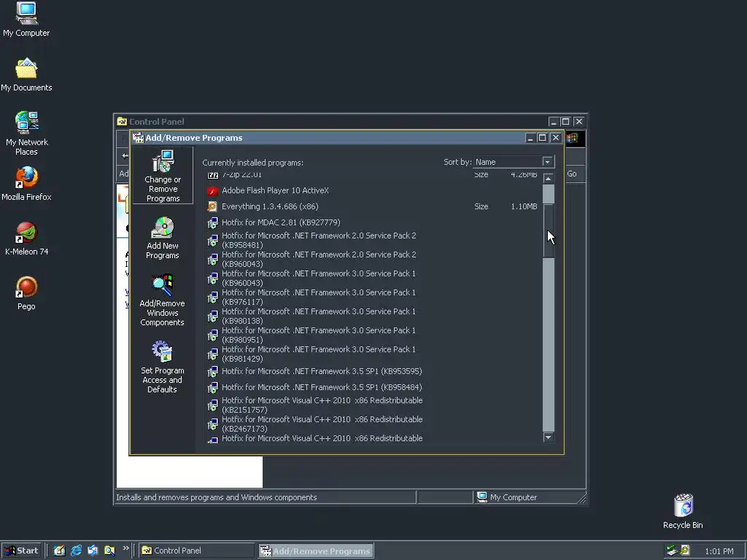This screenshot has height=560, width=747.
Task: Open My Documents desktop icon
Action: point(26,75)
